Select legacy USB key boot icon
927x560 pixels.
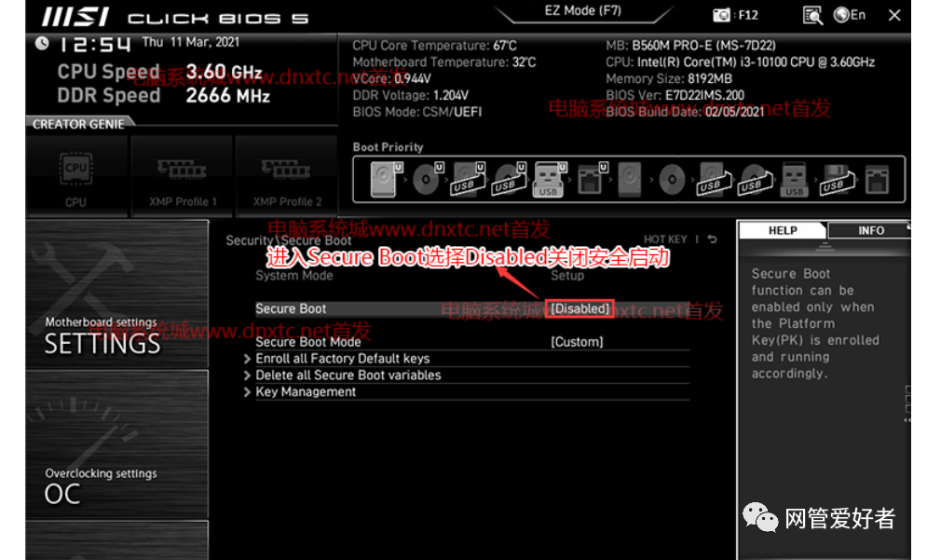(x=794, y=179)
